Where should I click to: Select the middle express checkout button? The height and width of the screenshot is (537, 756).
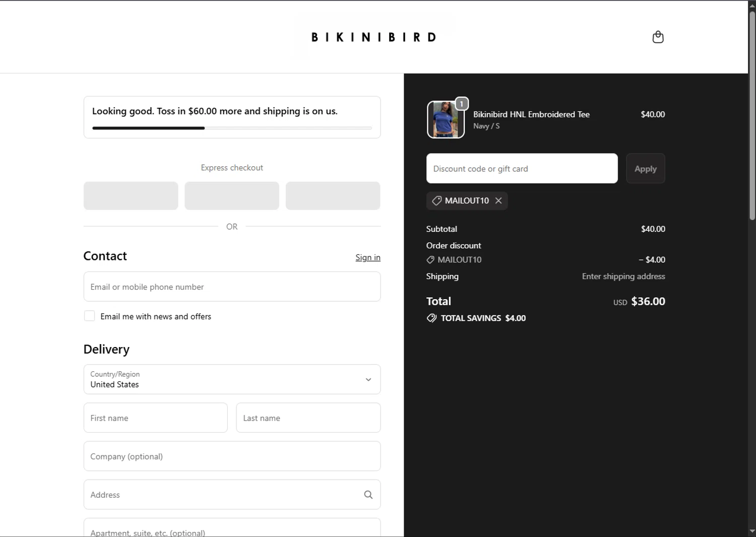(x=232, y=195)
